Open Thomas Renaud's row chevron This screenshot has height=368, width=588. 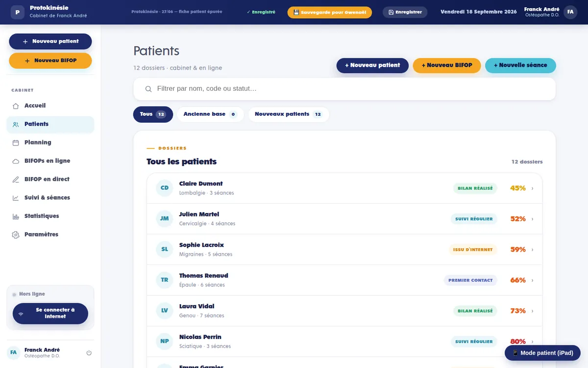tap(532, 280)
